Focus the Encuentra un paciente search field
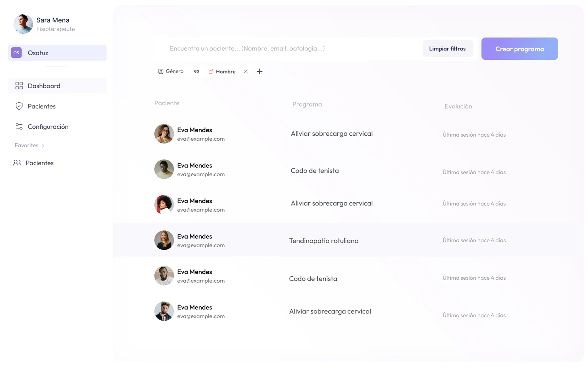The height and width of the screenshot is (367, 588). click(x=247, y=49)
